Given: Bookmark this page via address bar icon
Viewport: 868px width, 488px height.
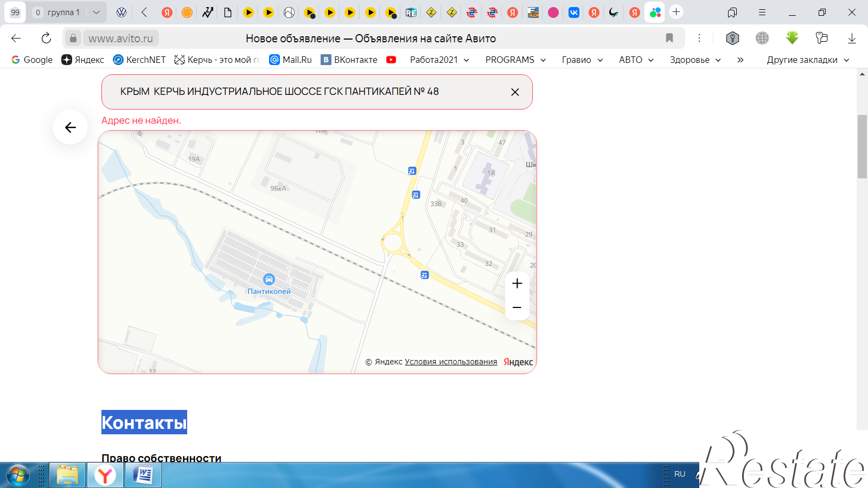Looking at the screenshot, I should [669, 38].
